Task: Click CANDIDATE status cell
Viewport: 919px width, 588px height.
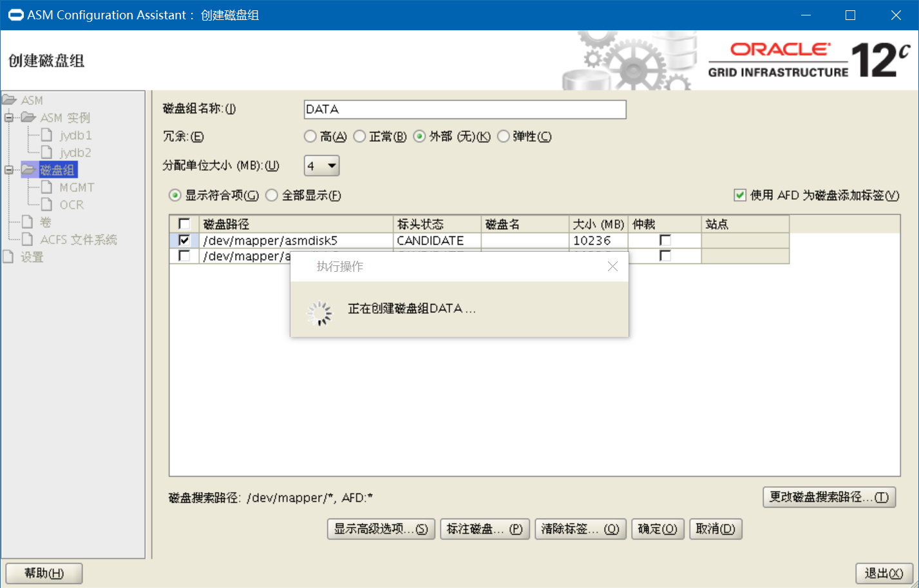Action: (437, 240)
